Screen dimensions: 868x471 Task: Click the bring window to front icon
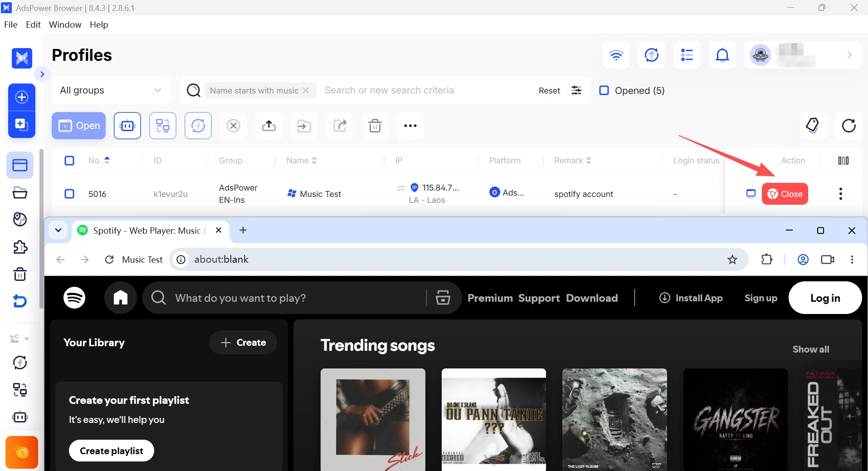click(x=751, y=194)
